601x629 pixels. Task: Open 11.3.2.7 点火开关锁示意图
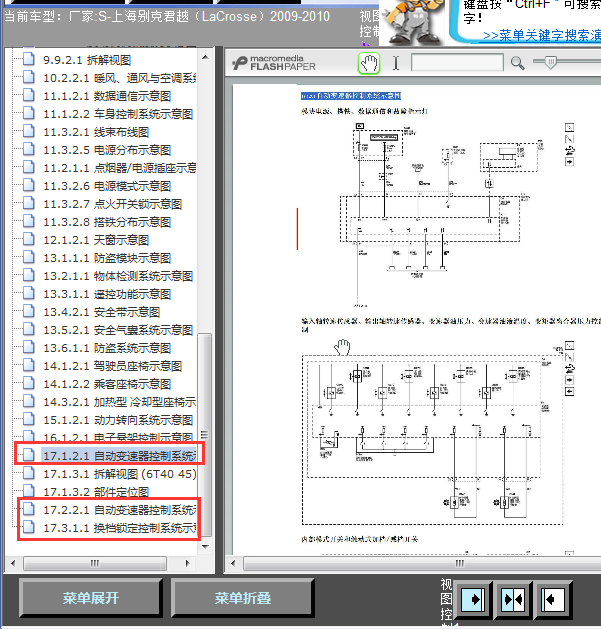pyautogui.click(x=113, y=204)
